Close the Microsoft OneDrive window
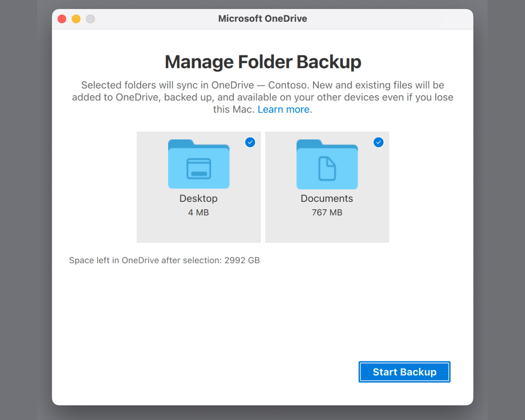 tap(62, 19)
